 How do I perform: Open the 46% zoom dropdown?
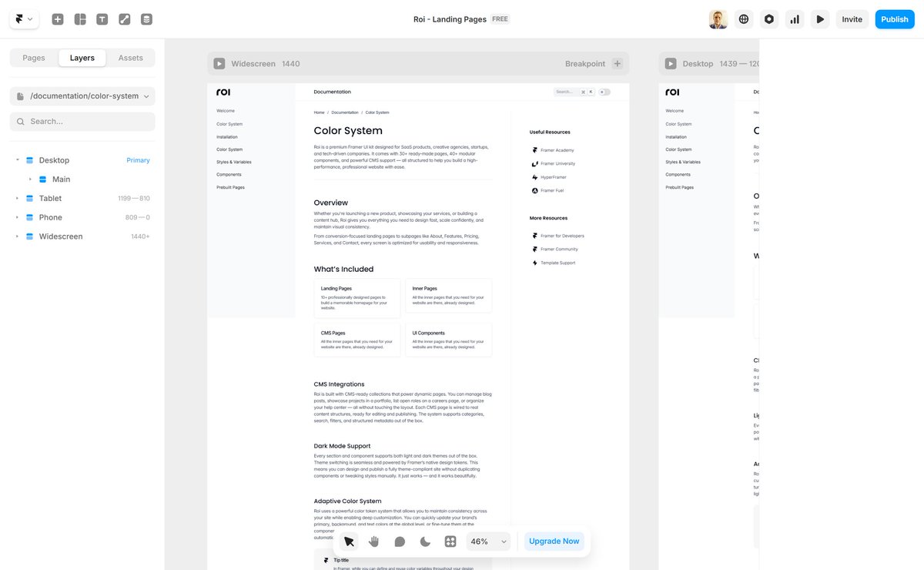[489, 541]
